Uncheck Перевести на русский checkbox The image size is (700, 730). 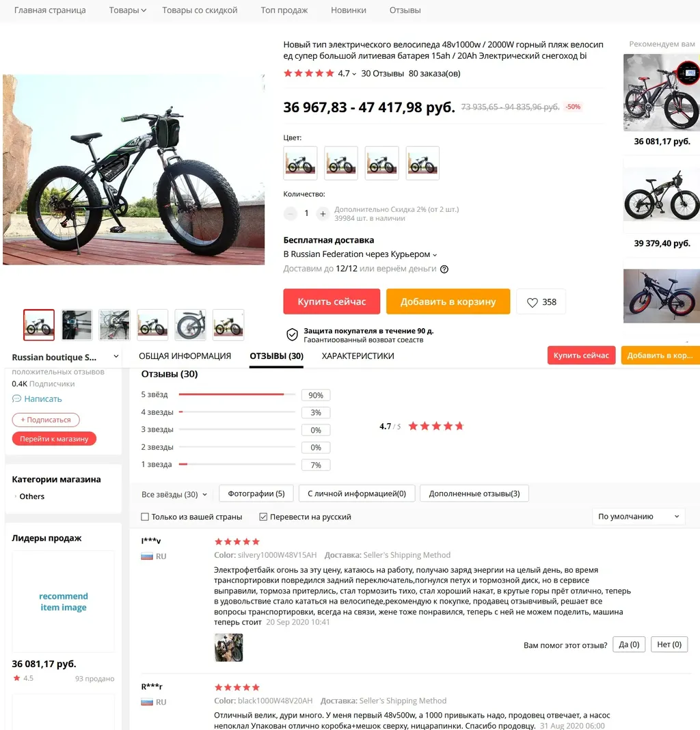[x=263, y=517]
